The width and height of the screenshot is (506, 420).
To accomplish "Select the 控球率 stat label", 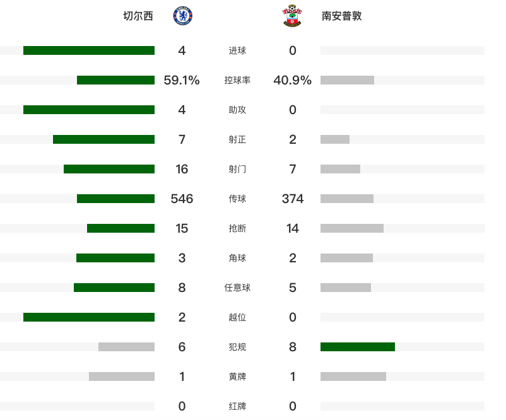I will pyautogui.click(x=237, y=80).
